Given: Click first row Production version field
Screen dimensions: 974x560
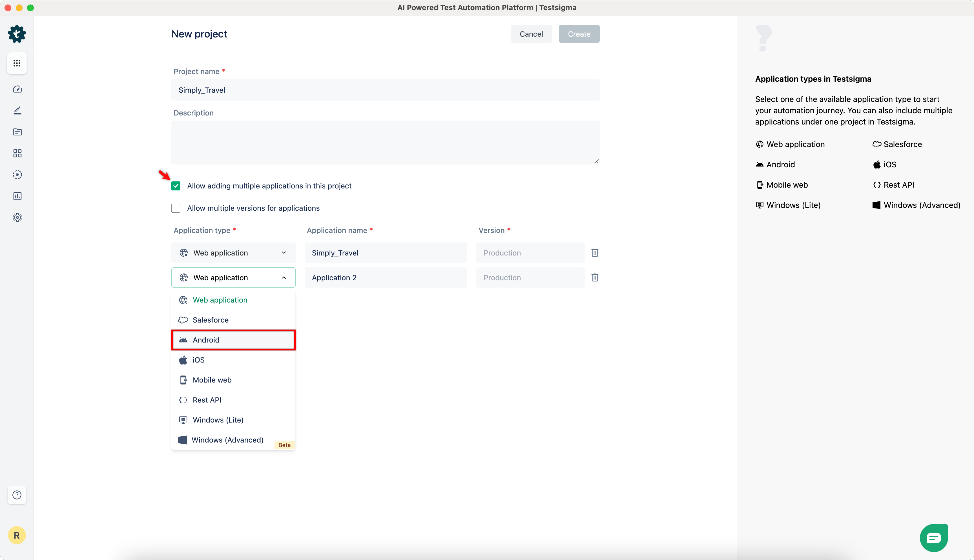Looking at the screenshot, I should point(530,253).
